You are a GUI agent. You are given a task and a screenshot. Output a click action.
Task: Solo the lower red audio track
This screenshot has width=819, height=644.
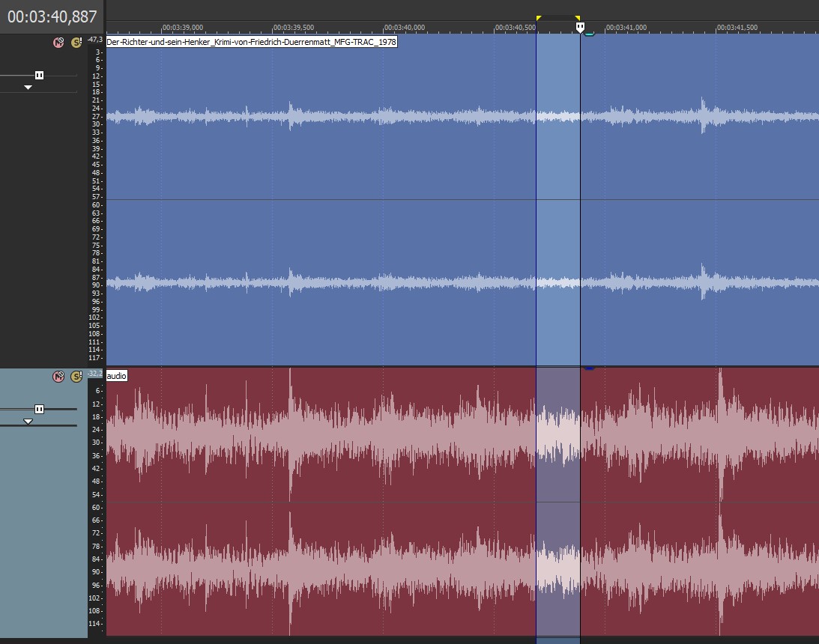pyautogui.click(x=76, y=376)
